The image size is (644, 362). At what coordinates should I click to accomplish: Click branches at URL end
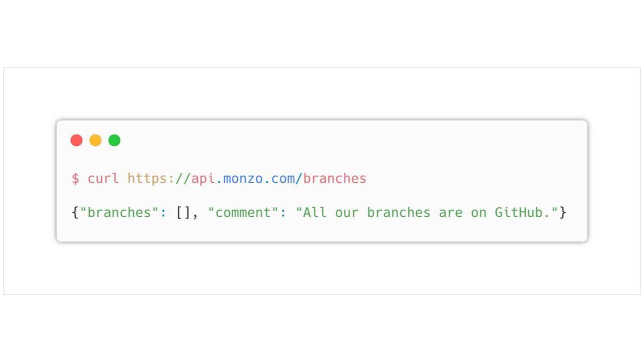(335, 178)
